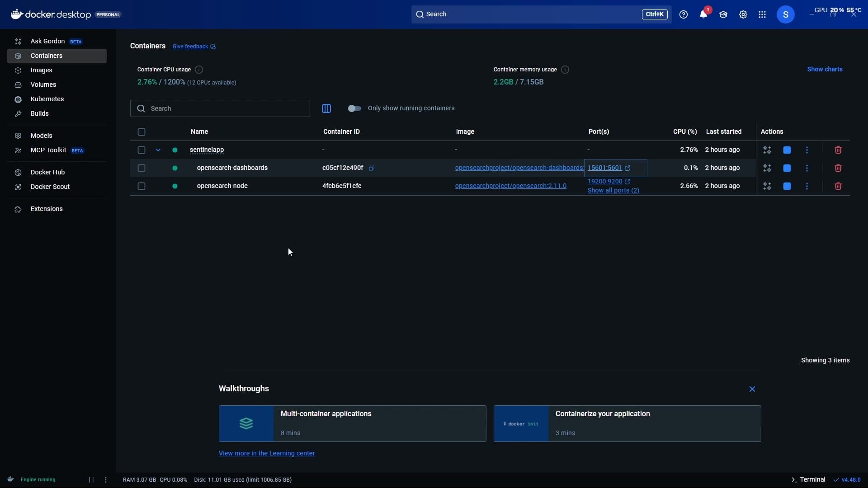This screenshot has height=488, width=868.
Task: Open the settings gear in header
Action: [x=743, y=14]
